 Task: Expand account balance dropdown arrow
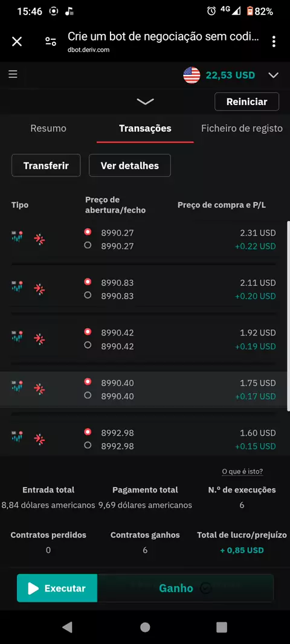(274, 75)
